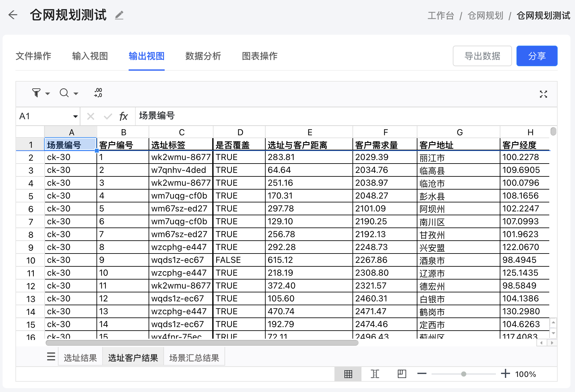Click the 导出数据 button
The width and height of the screenshot is (575, 392).
pos(482,56)
